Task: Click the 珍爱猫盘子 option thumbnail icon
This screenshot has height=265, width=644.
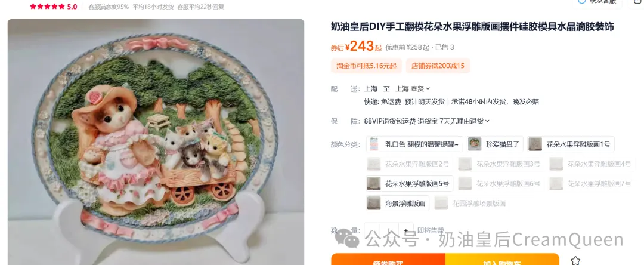Action: point(475,144)
